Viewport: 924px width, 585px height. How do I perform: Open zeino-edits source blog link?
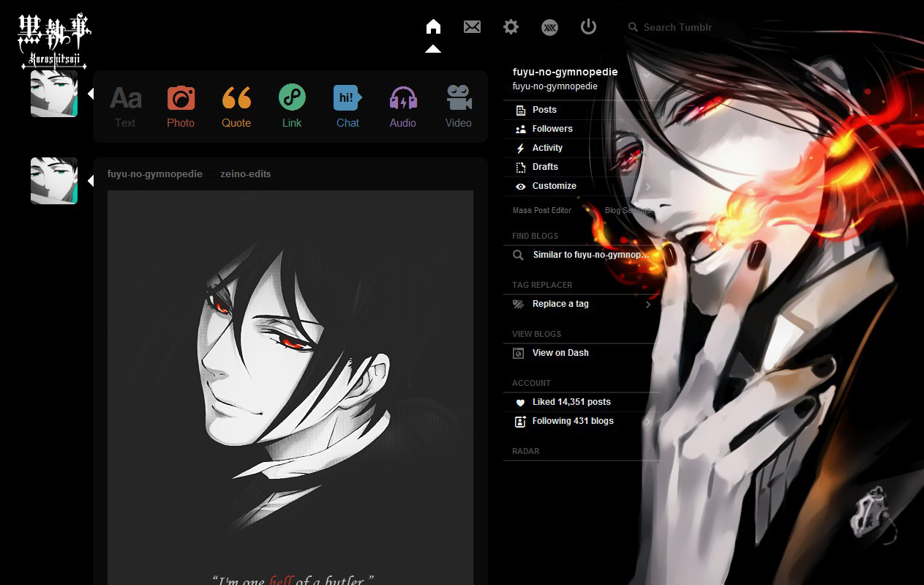[246, 174]
